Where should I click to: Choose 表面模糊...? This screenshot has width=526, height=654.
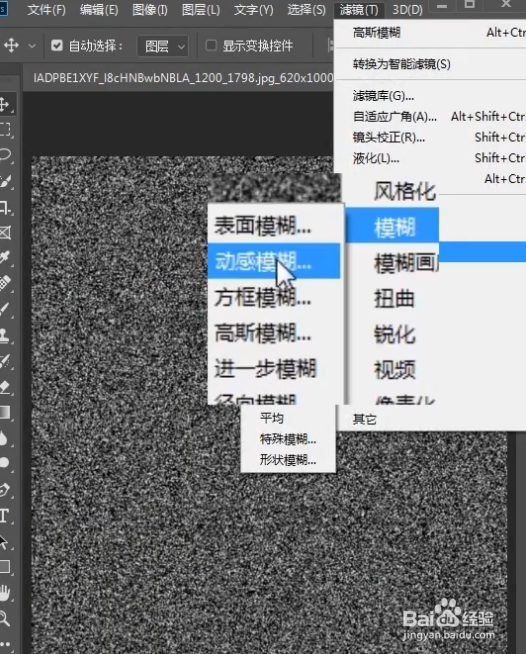pos(274,226)
